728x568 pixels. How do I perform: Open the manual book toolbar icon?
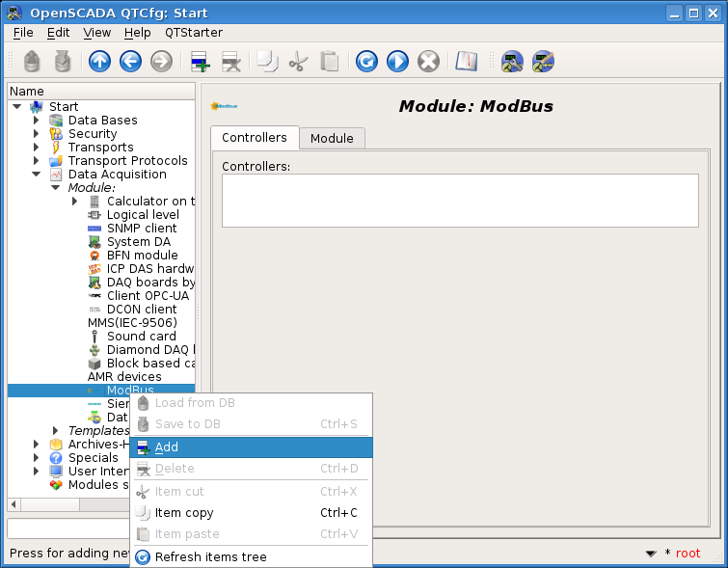467,62
